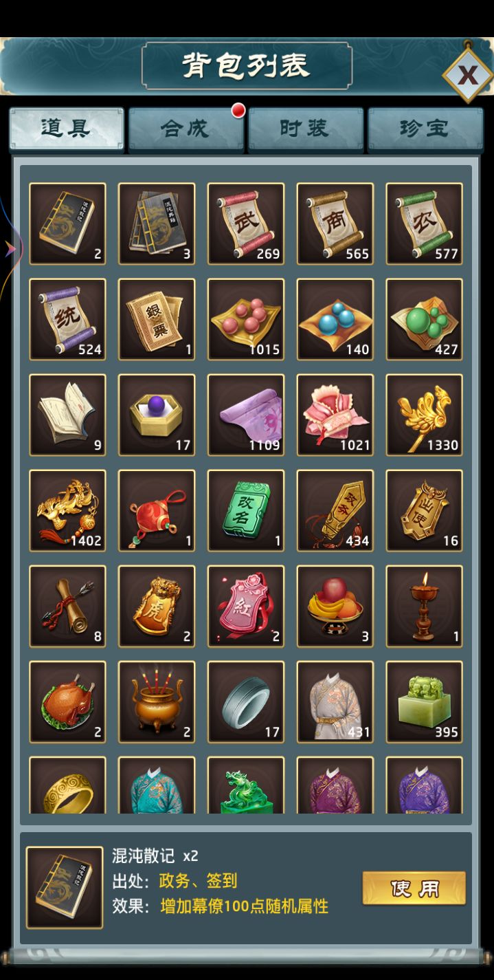This screenshot has width=494, height=980.
Task: Select the 混沌散记 detail thumbnail
Action: tap(65, 887)
